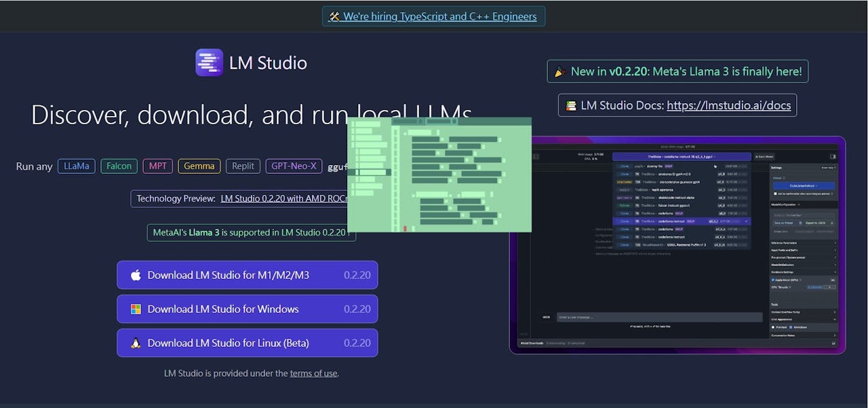Select the Replit model tag
868x408 pixels.
pos(243,166)
